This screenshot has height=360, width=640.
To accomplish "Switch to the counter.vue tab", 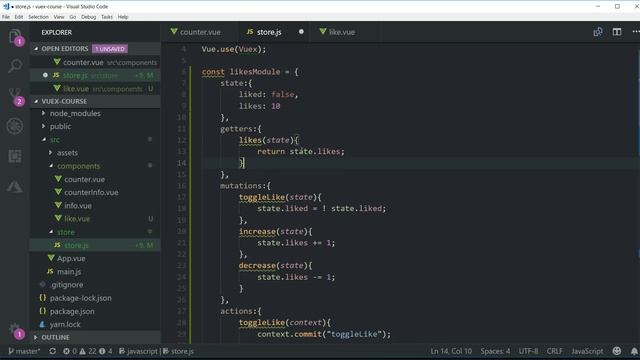I will click(200, 32).
